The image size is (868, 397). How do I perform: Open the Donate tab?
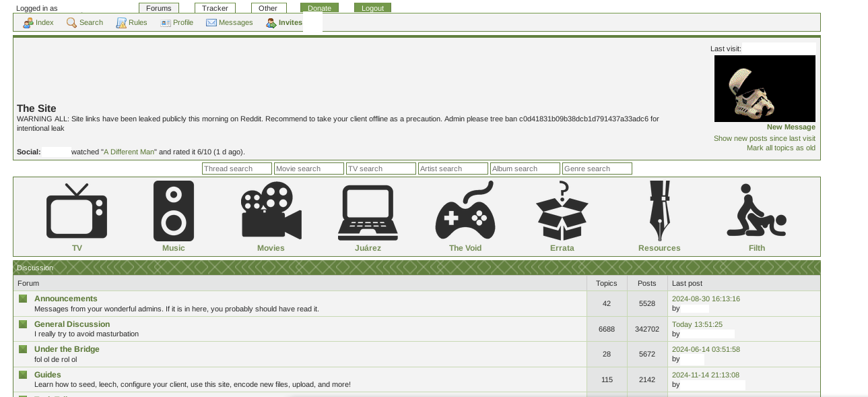click(x=319, y=8)
